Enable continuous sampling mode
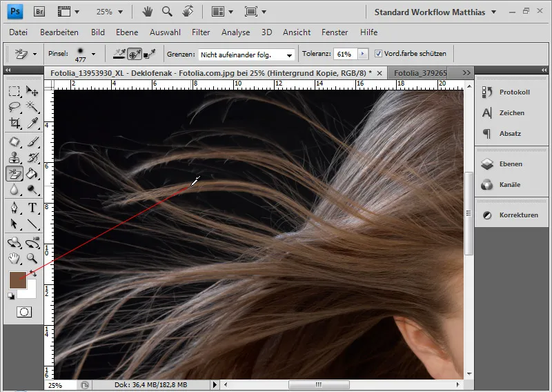The image size is (552, 392). click(119, 54)
